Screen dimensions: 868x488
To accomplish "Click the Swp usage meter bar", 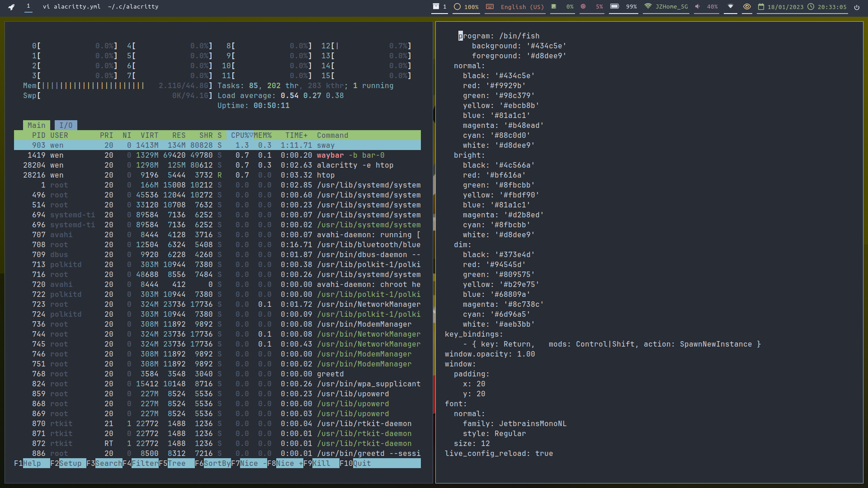I will (x=118, y=95).
